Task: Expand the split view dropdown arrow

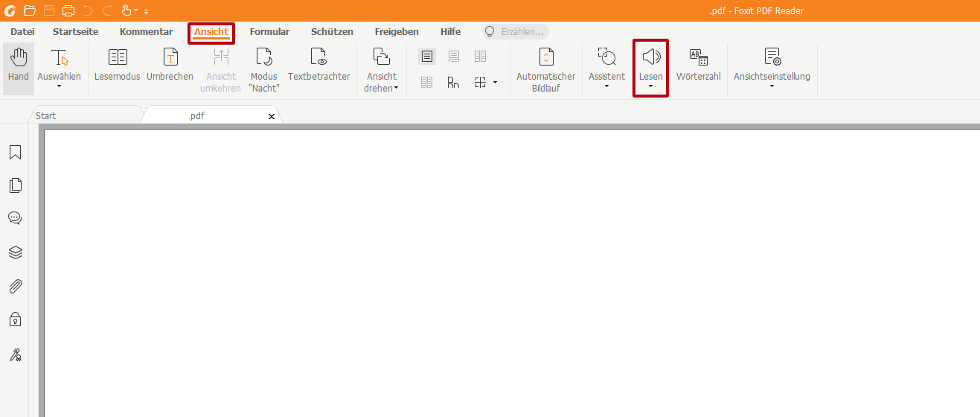Action: (x=495, y=82)
